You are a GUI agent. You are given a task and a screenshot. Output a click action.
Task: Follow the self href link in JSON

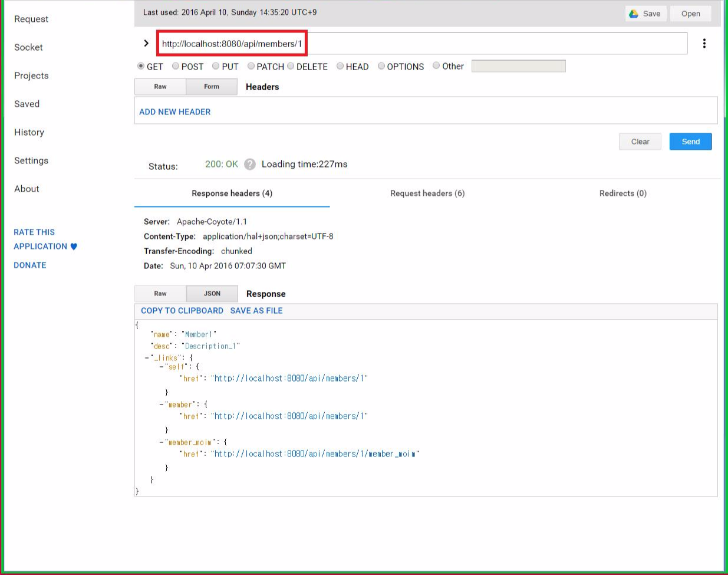click(289, 379)
